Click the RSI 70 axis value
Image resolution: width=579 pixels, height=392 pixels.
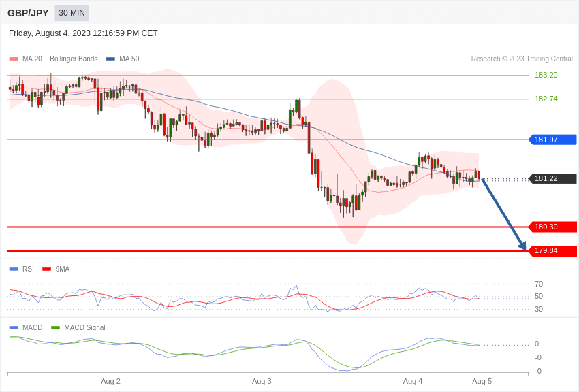[x=539, y=284]
